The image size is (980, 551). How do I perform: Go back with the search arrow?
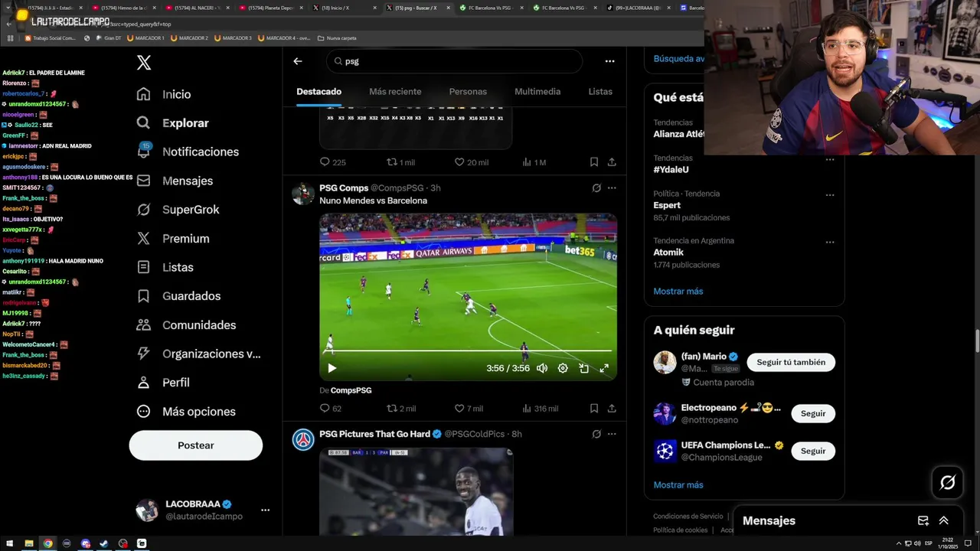point(298,61)
